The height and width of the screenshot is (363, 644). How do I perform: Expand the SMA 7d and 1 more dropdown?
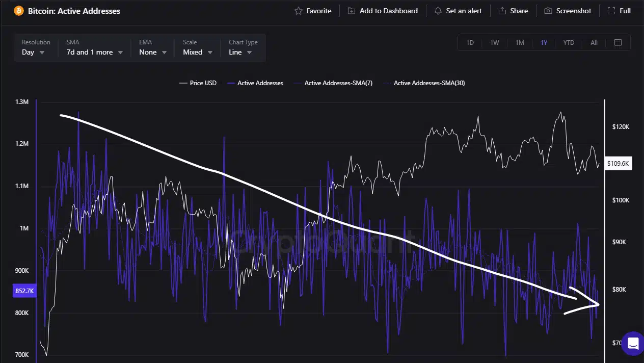pos(95,52)
